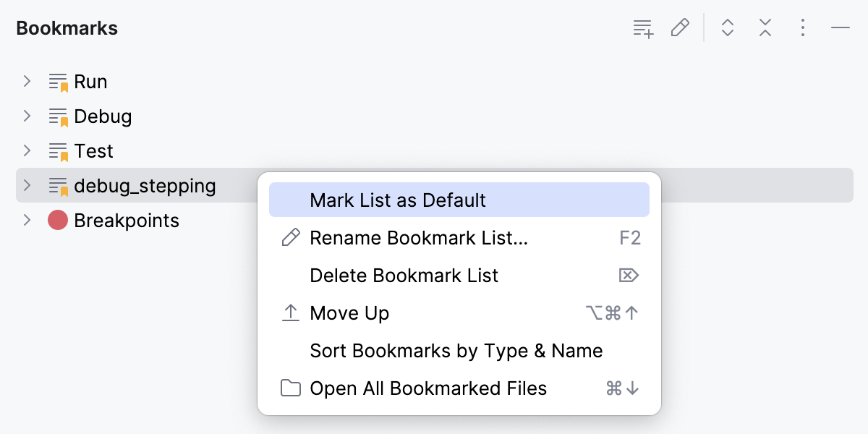Expand the Run bookmark list
The image size is (868, 434).
click(27, 81)
